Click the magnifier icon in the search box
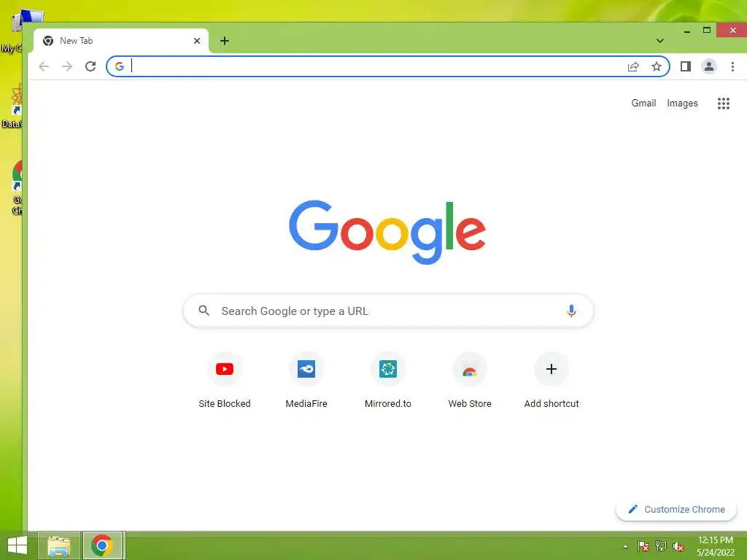The height and width of the screenshot is (560, 747). (204, 311)
